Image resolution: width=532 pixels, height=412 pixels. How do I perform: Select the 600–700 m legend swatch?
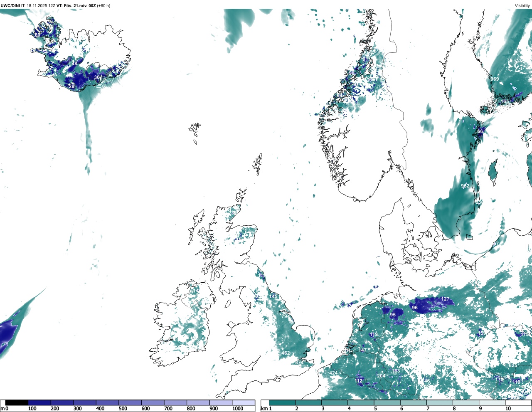pos(153,402)
